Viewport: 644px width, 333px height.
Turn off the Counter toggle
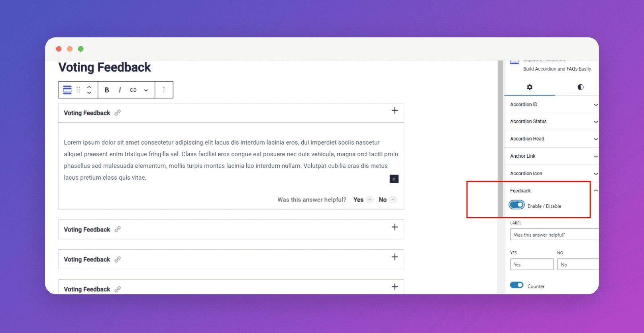(x=517, y=285)
